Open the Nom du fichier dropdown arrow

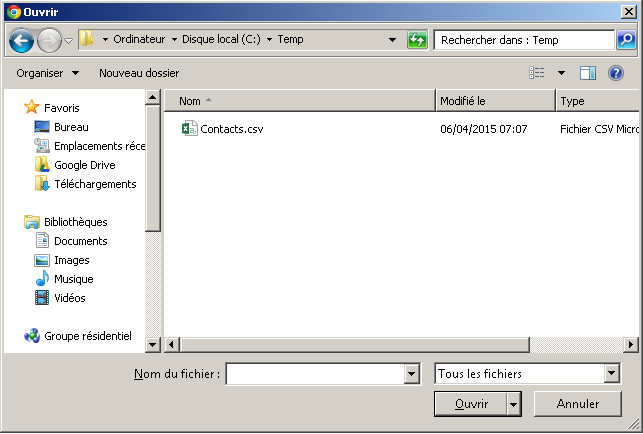tap(411, 374)
